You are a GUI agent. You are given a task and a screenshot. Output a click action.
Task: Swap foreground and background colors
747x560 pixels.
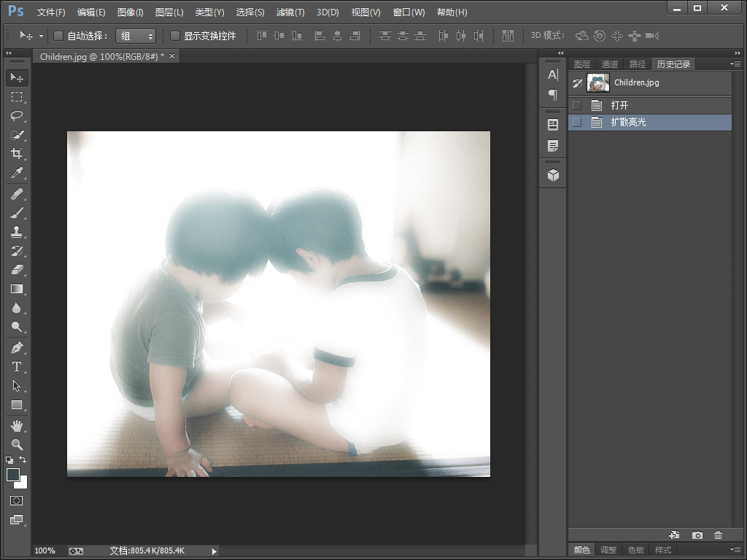coord(23,459)
